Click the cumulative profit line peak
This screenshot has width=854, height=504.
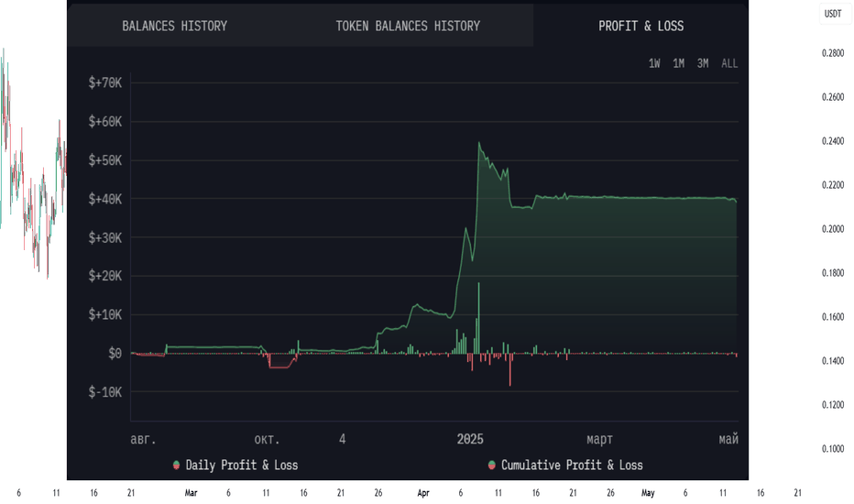pos(479,143)
